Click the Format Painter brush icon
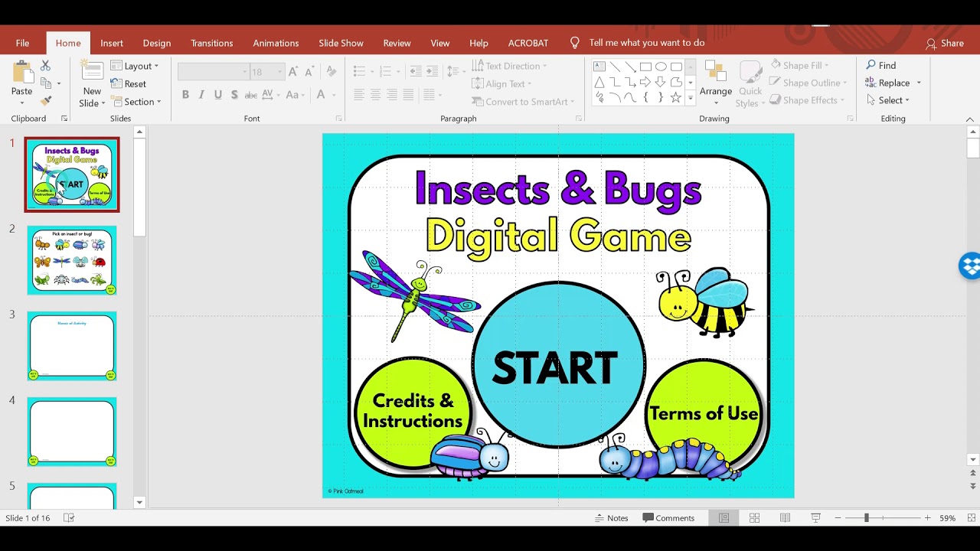 (x=45, y=101)
